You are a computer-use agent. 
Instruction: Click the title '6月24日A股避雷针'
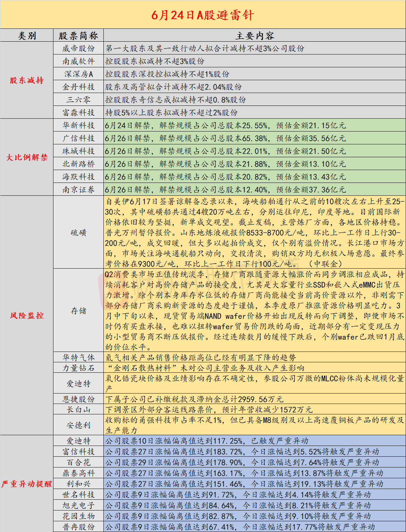(203, 15)
